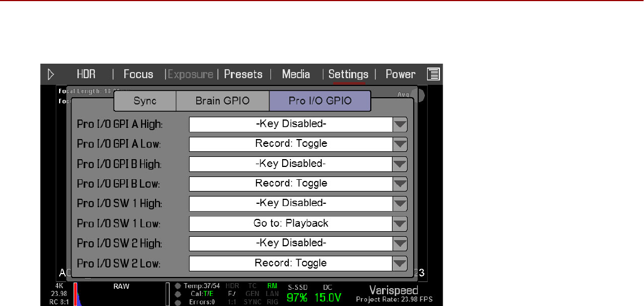
Task: Click the 23.98 frame rate readout
Action: coord(60,294)
